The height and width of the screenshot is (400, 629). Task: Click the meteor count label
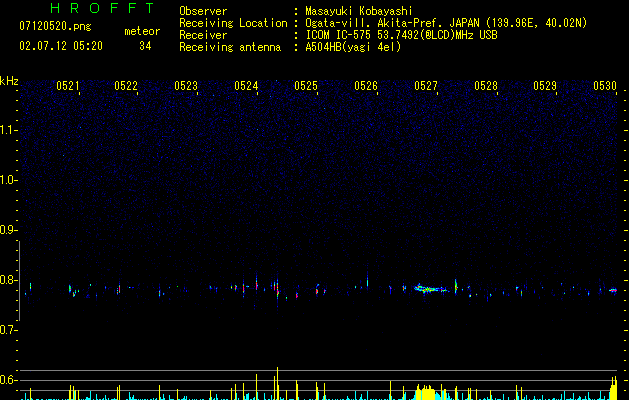click(142, 31)
